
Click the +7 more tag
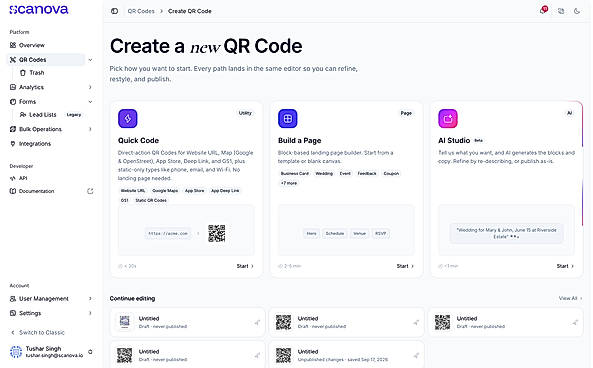[x=289, y=183]
